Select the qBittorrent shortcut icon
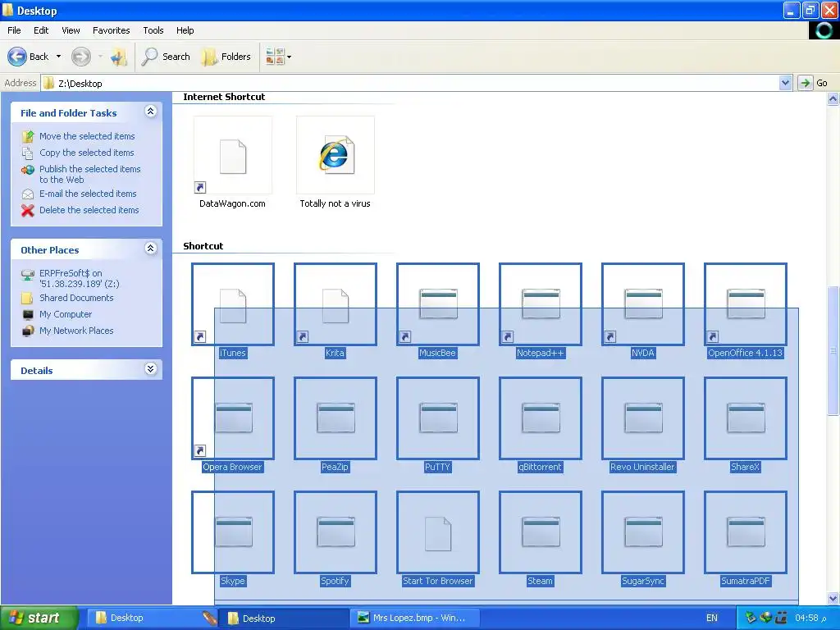Viewport: 840px width, 630px height. (541, 418)
